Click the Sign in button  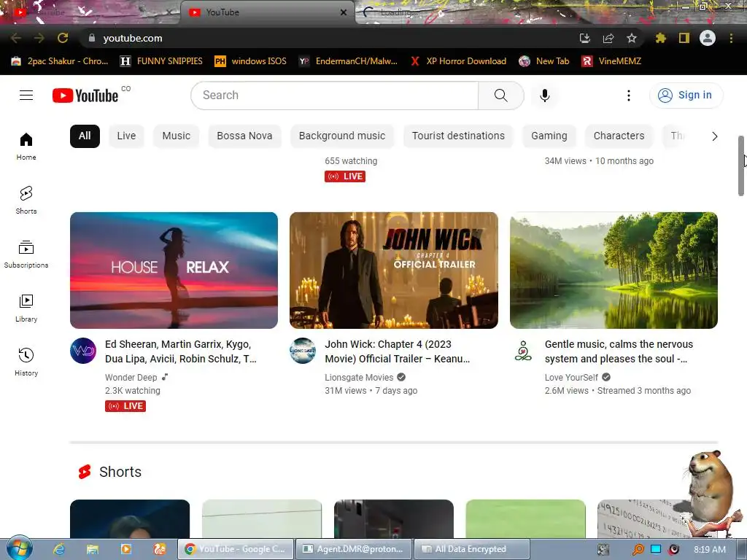click(686, 96)
